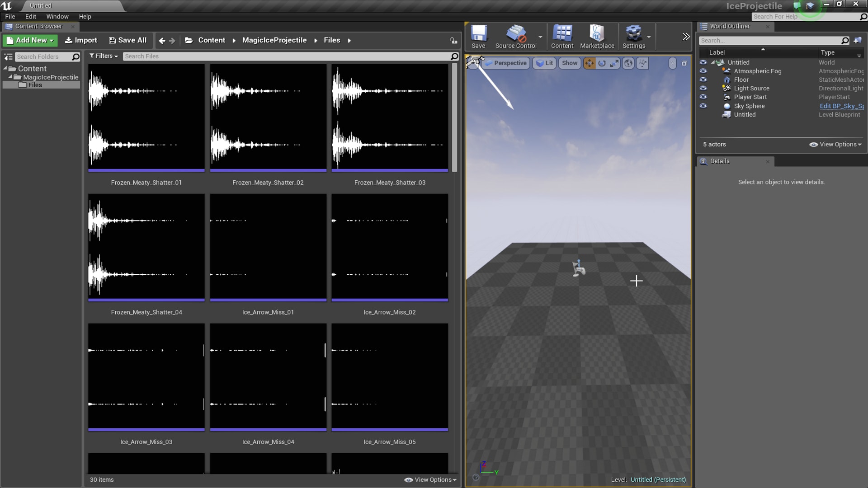Select Ice_Arrow_Miss_02 sound thumbnail
The width and height of the screenshot is (868, 488).
pos(390,247)
